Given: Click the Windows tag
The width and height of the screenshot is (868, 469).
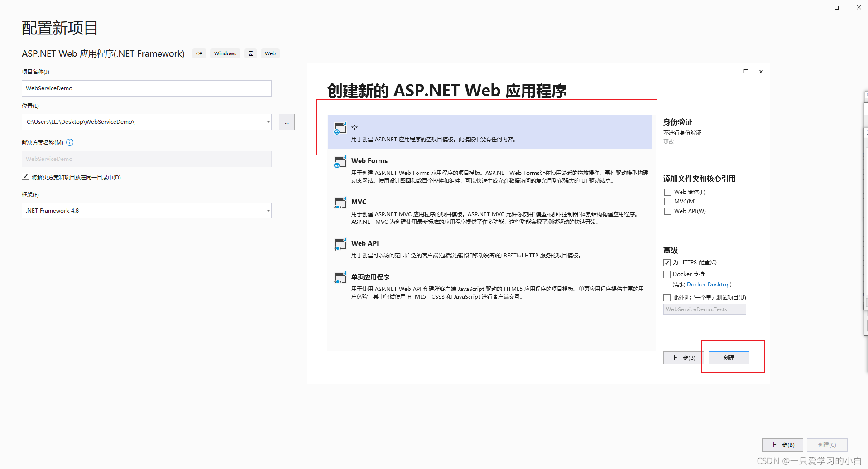Looking at the screenshot, I should click(225, 53).
